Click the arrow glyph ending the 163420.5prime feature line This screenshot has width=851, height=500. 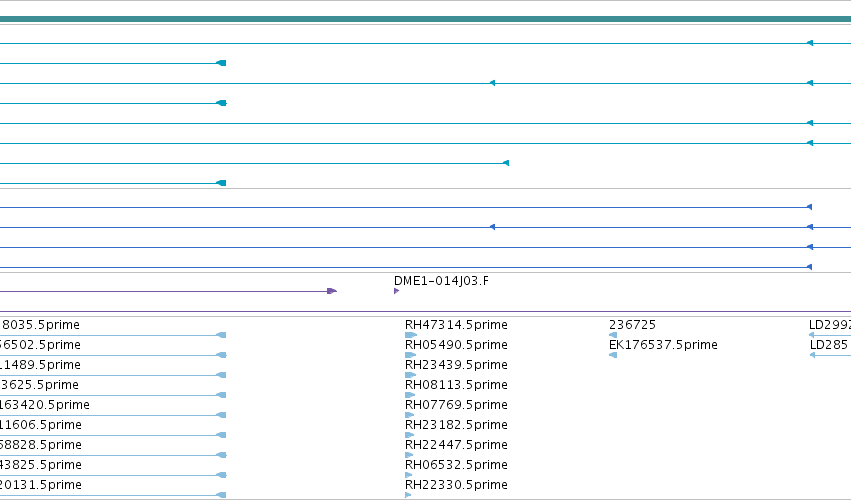click(221, 415)
